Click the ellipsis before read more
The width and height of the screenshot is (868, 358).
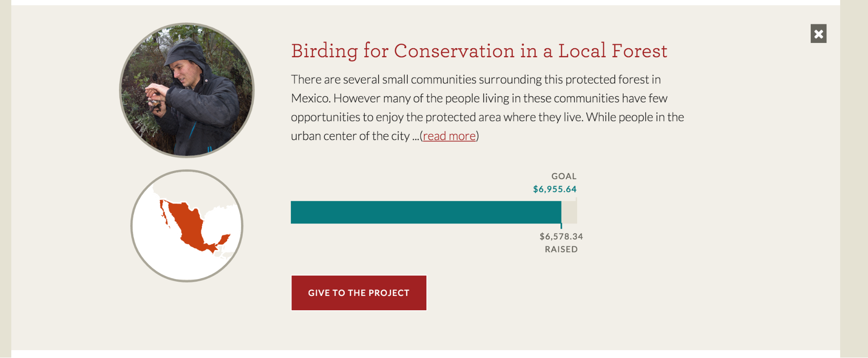(416, 136)
